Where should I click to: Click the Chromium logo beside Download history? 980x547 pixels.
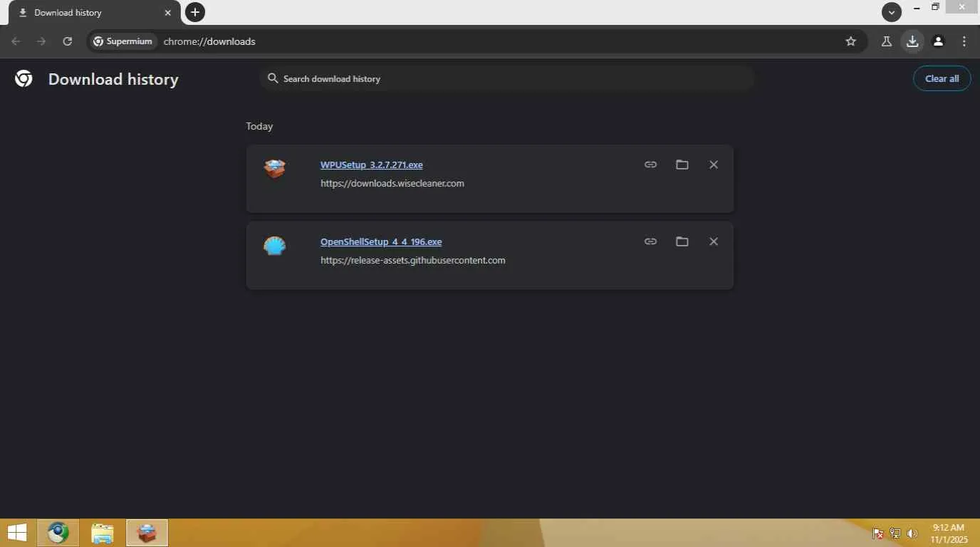tap(24, 78)
